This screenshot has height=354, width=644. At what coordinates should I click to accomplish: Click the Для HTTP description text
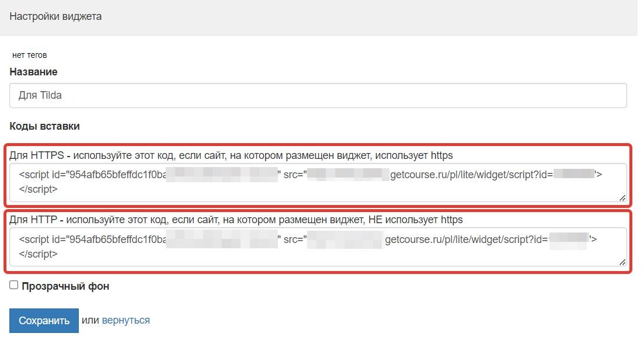236,220
